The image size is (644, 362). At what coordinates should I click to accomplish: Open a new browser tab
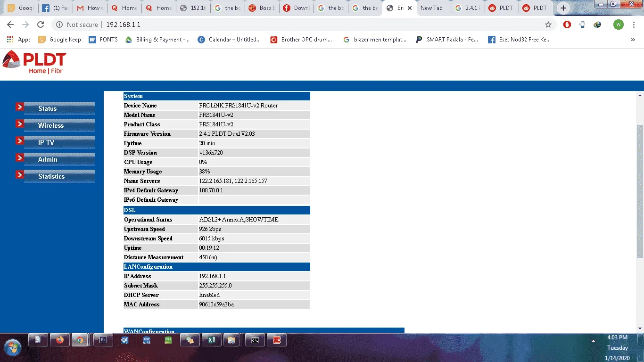click(x=563, y=8)
